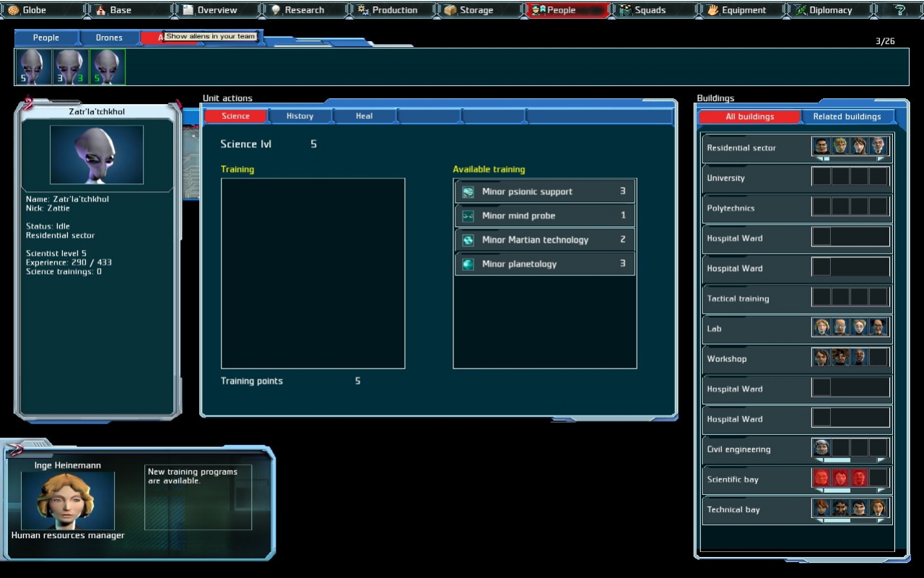924x578 pixels.
Task: Click the Base house icon
Action: [x=101, y=10]
